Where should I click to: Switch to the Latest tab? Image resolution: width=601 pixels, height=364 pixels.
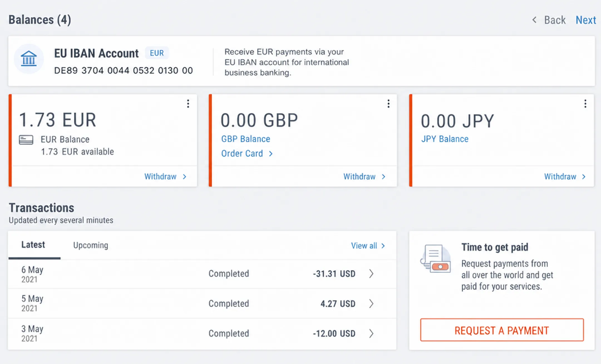point(33,245)
